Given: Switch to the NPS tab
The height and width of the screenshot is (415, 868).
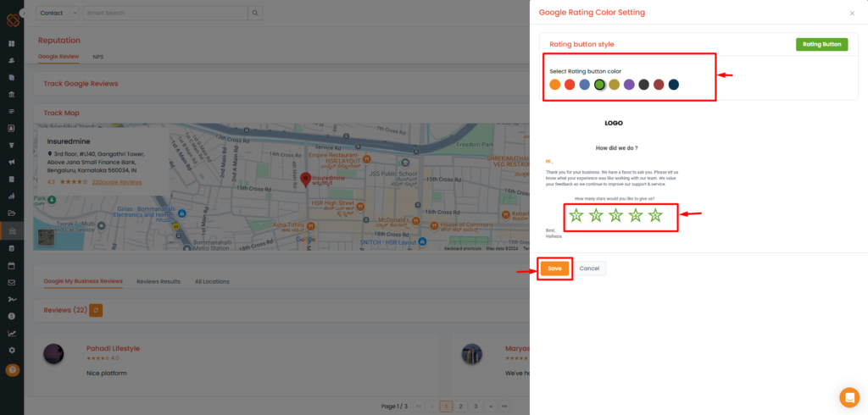Looking at the screenshot, I should click(x=98, y=57).
